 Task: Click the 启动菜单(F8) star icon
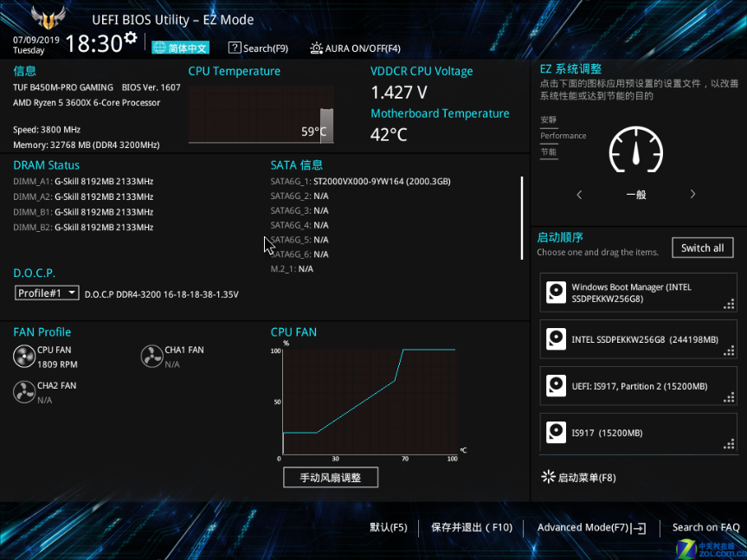[x=548, y=477]
